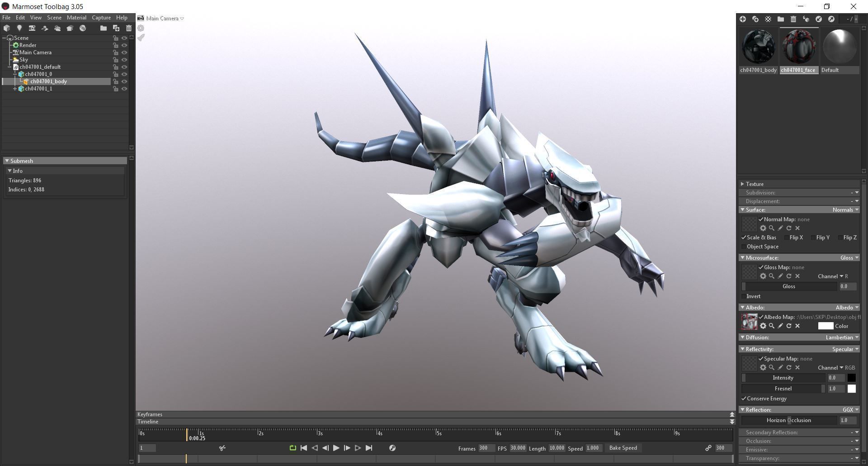Viewport: 868px width, 466px height.
Task: Lock the Main Camera object
Action: tap(116, 52)
